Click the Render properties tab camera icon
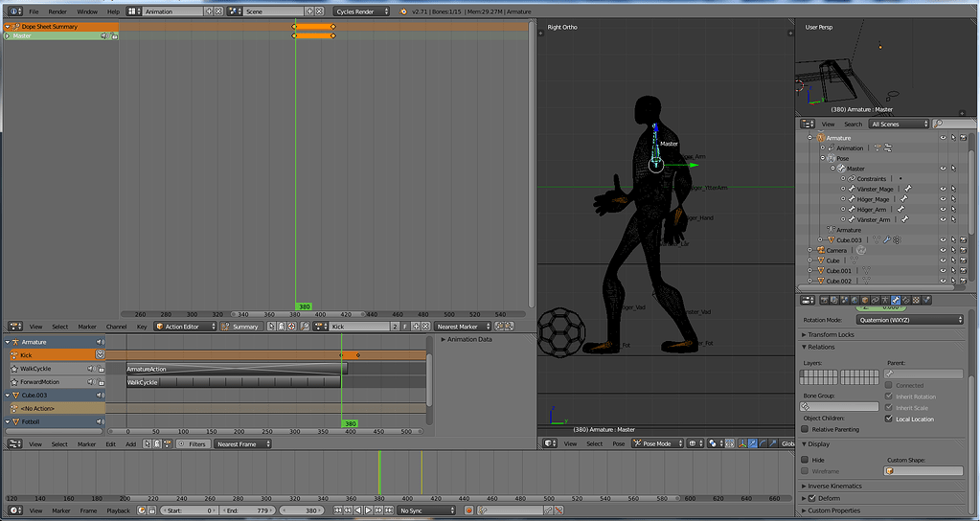 point(825,301)
